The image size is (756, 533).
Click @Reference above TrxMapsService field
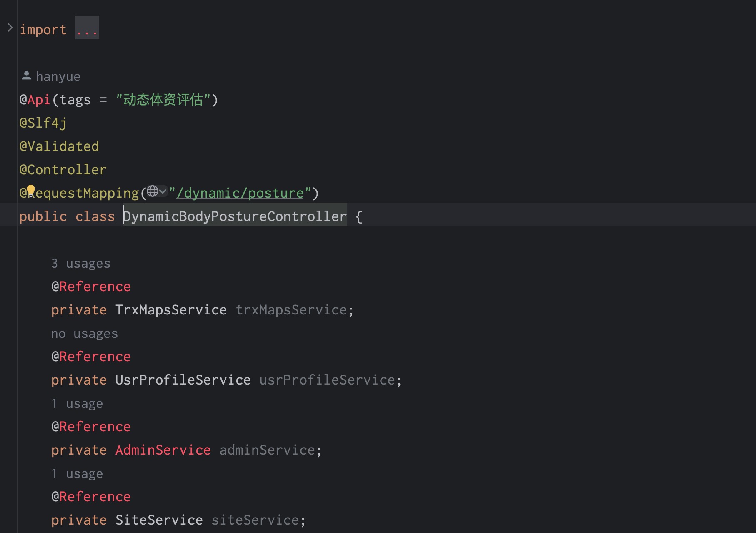(x=91, y=287)
